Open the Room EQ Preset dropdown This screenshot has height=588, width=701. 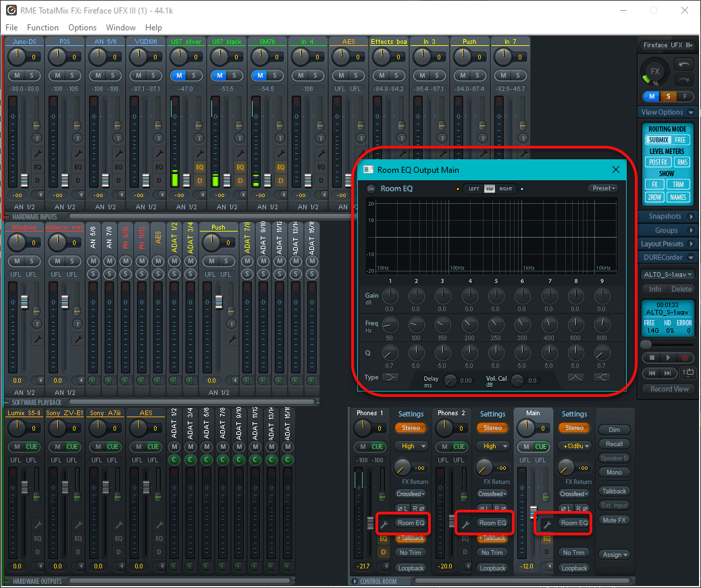pyautogui.click(x=602, y=189)
